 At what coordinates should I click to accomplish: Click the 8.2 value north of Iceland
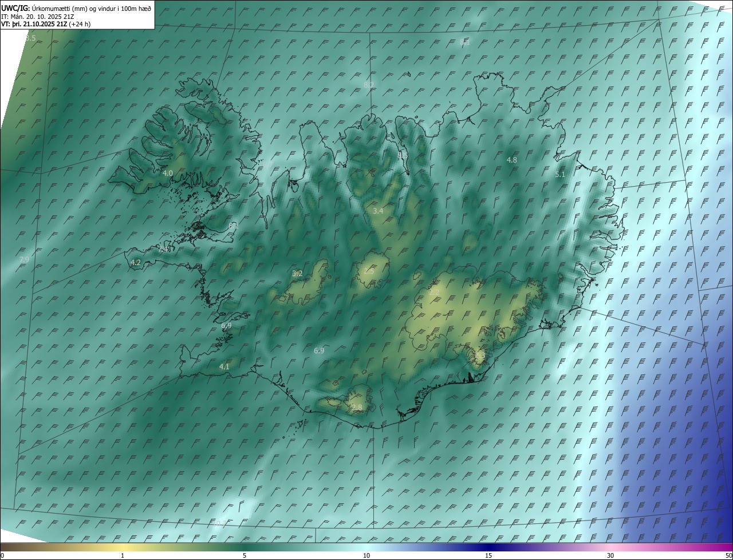click(x=369, y=85)
